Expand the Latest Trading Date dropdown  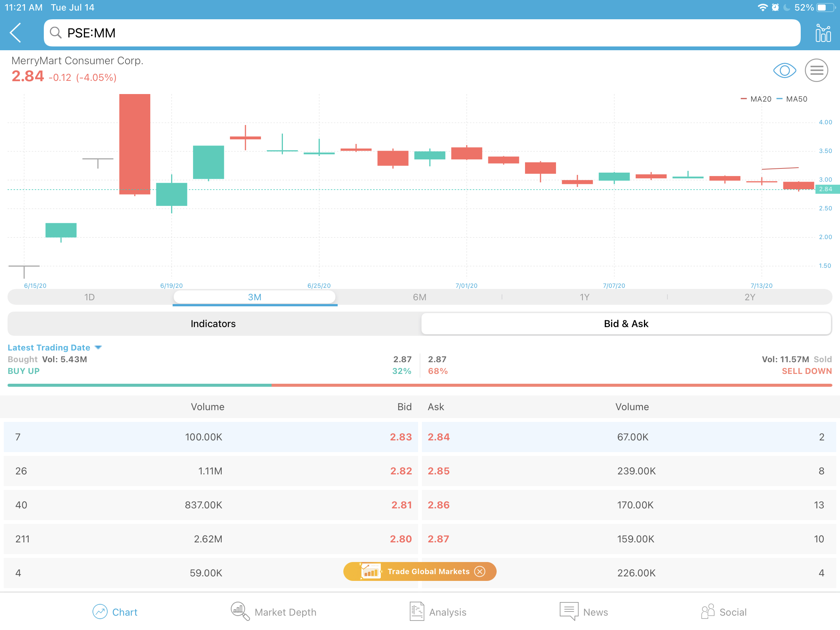[x=55, y=347]
